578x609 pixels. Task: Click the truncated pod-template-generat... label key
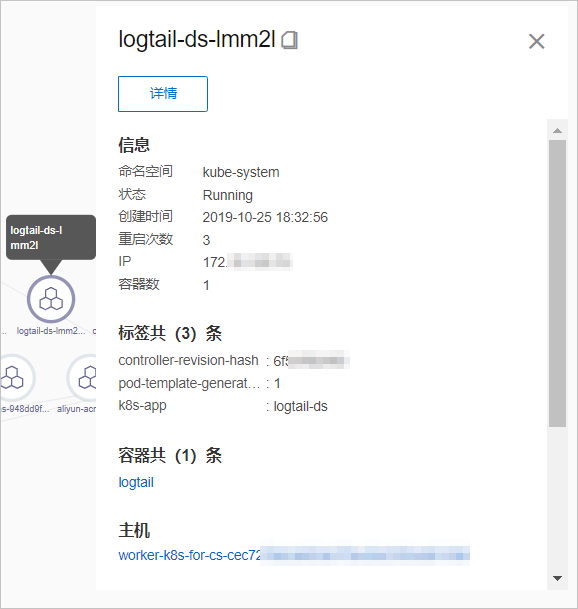tap(189, 383)
